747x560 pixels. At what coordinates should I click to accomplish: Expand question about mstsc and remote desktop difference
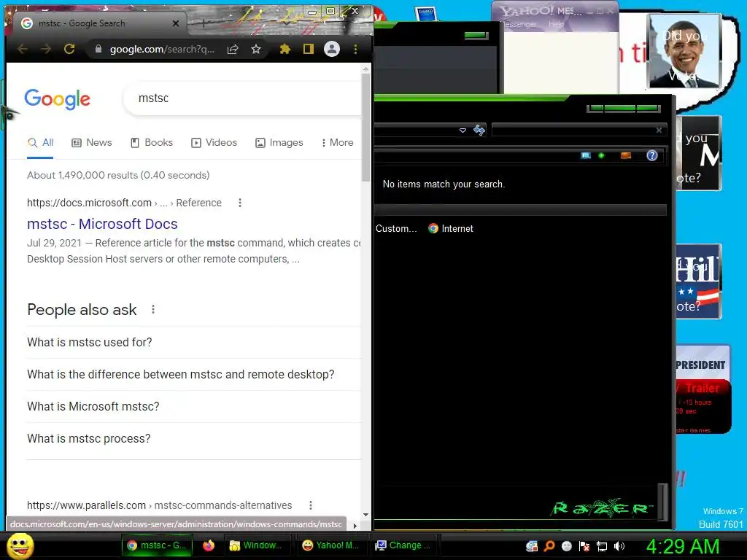pyautogui.click(x=194, y=374)
